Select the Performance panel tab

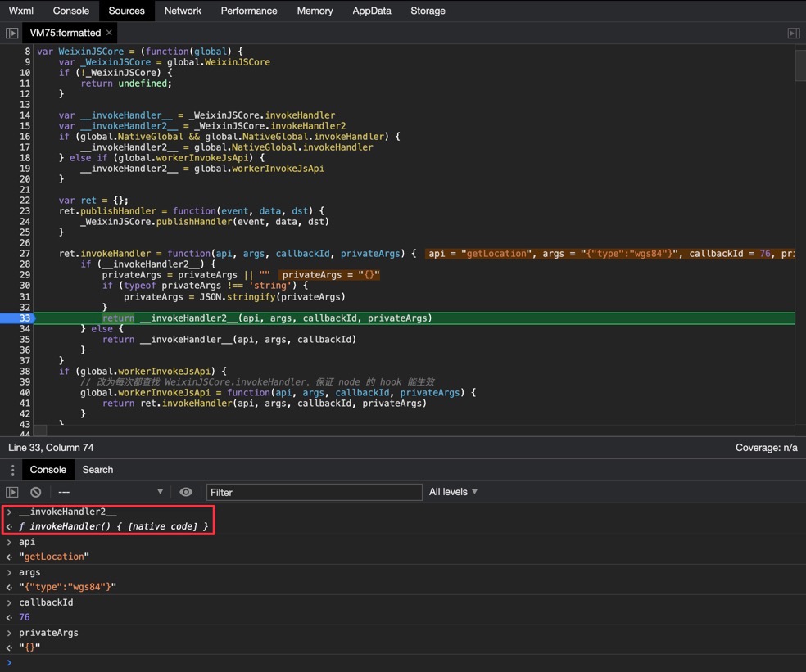point(248,11)
